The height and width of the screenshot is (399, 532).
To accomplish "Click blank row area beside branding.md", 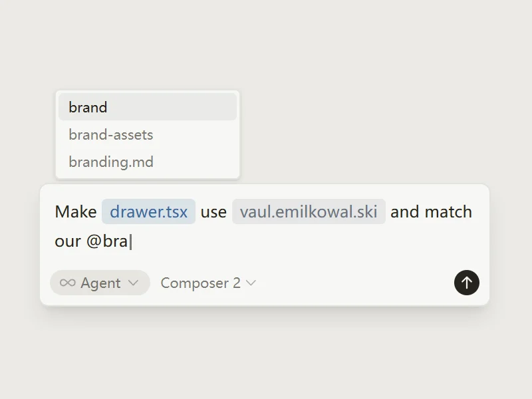I will (x=195, y=162).
